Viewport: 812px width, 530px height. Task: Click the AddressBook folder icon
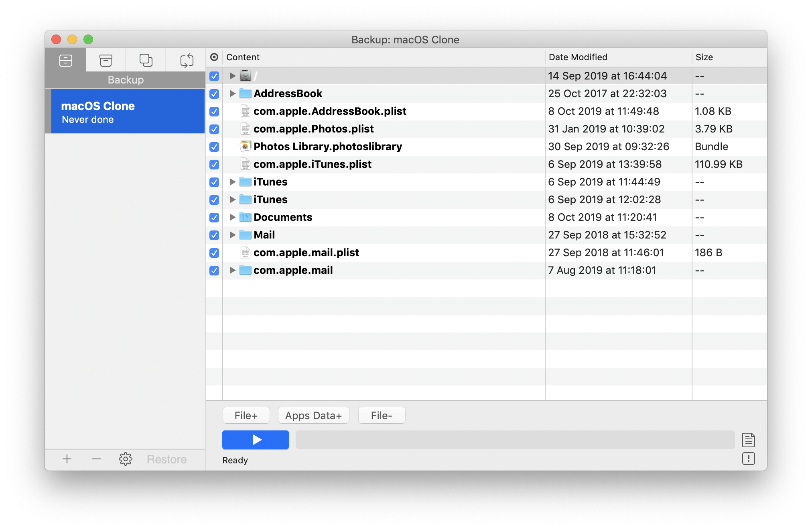click(246, 94)
